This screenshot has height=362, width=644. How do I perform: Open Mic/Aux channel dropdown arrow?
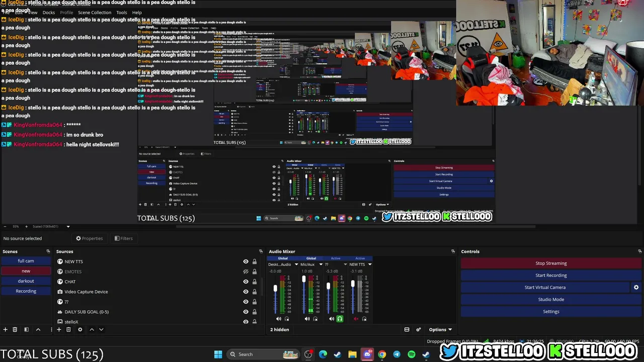[321, 264]
